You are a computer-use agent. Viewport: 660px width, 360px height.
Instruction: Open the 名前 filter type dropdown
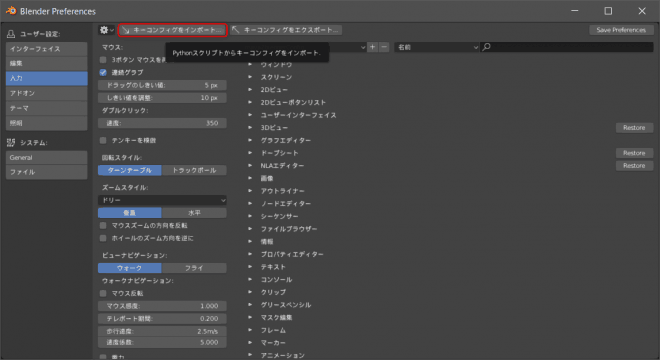(436, 47)
